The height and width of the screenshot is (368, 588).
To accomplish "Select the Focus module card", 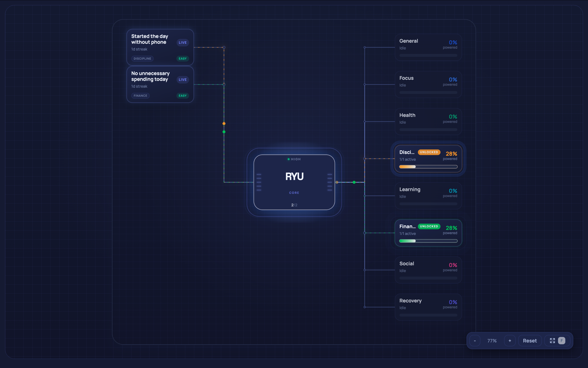I will click(x=428, y=84).
